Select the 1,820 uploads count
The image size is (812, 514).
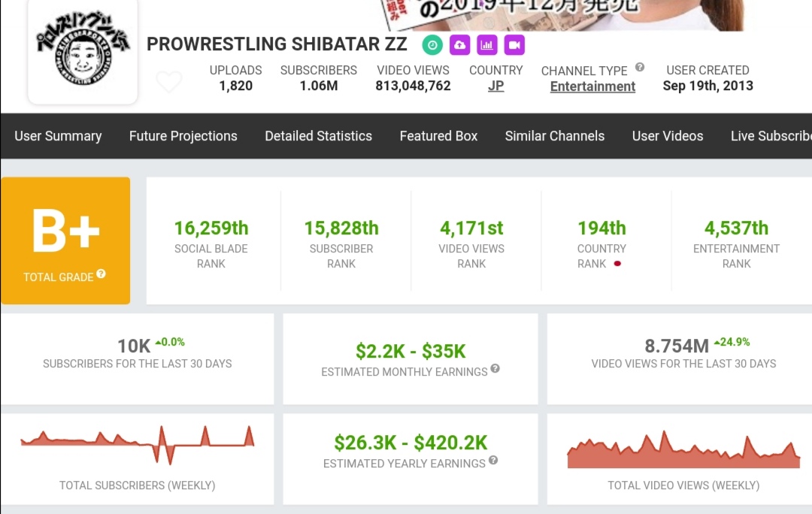point(235,86)
